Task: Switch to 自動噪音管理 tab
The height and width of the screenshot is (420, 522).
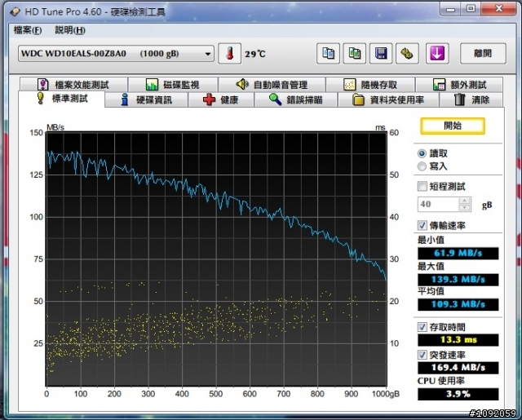Action: tap(272, 85)
